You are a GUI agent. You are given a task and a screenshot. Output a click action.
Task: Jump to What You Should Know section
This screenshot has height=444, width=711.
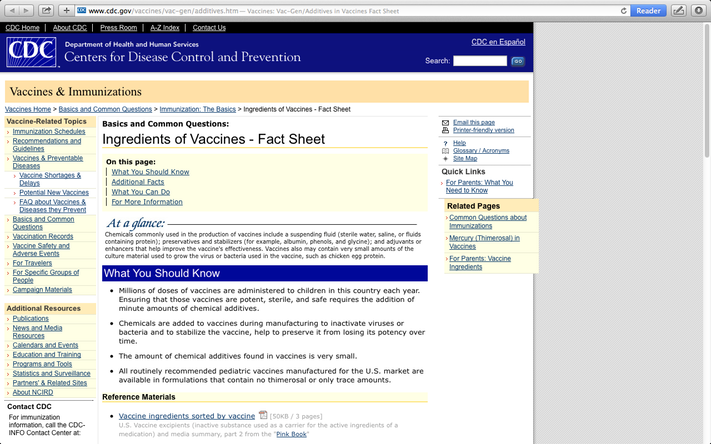pyautogui.click(x=150, y=172)
